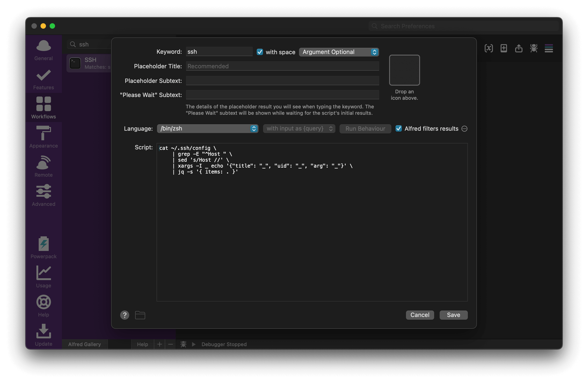Open the workflow list menu icon

coord(549,48)
